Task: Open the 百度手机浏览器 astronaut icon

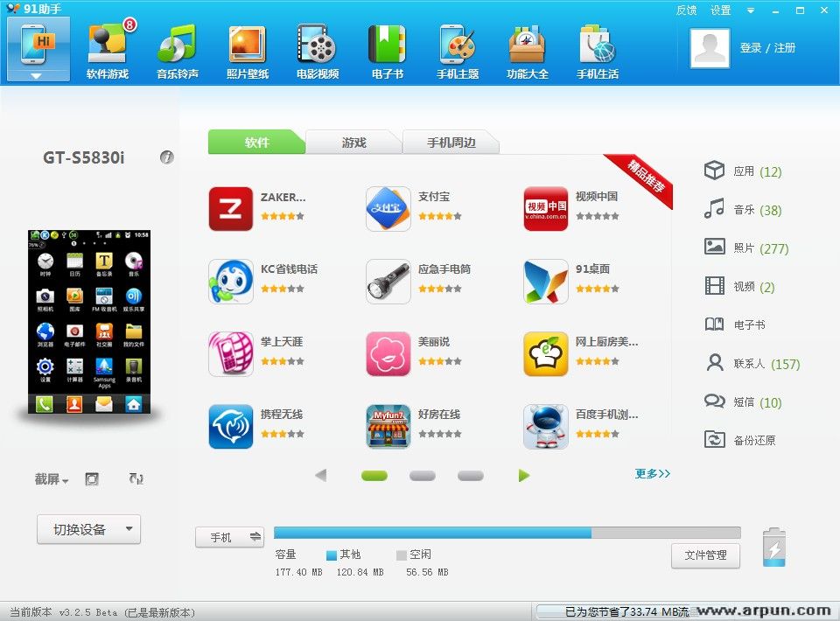Action: pyautogui.click(x=545, y=427)
